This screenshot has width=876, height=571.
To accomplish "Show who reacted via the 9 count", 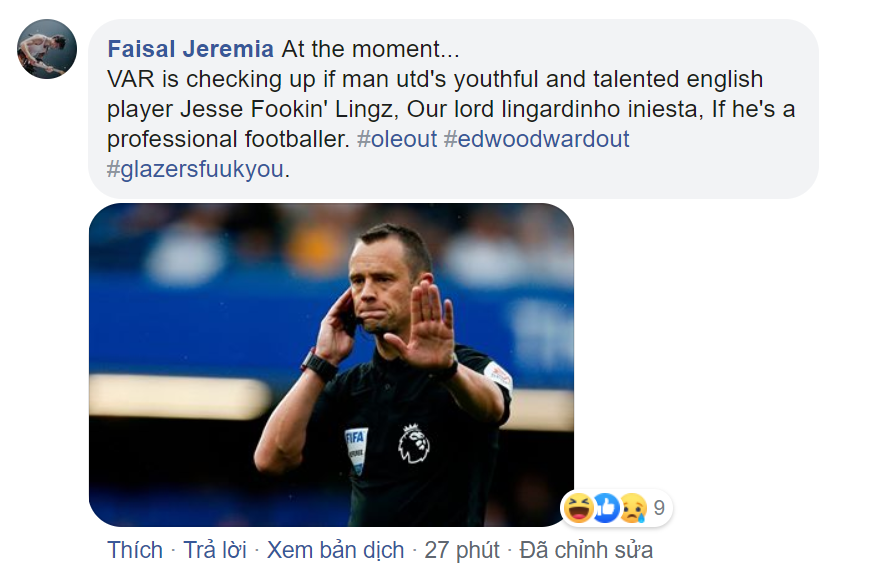I will [x=659, y=508].
